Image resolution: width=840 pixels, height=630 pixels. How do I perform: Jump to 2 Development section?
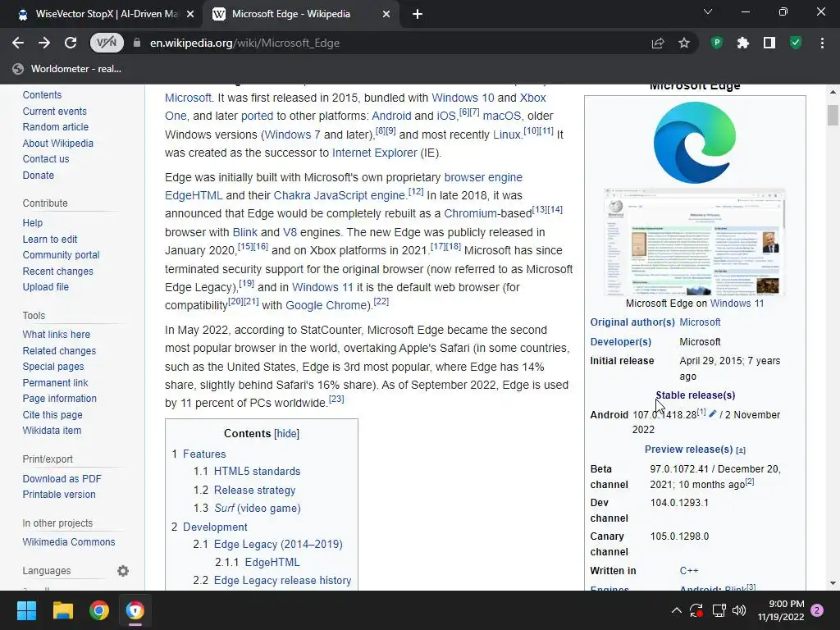(x=215, y=527)
